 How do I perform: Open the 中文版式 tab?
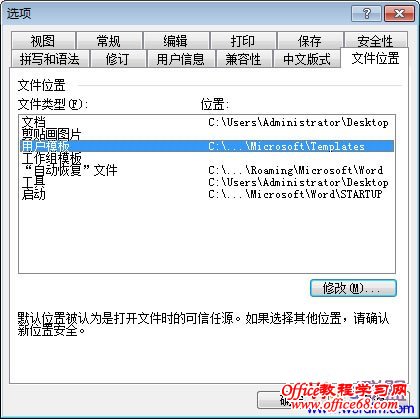[x=307, y=59]
